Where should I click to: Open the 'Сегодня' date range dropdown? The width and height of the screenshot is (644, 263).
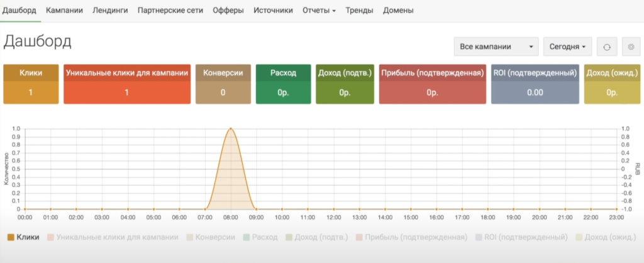568,47
